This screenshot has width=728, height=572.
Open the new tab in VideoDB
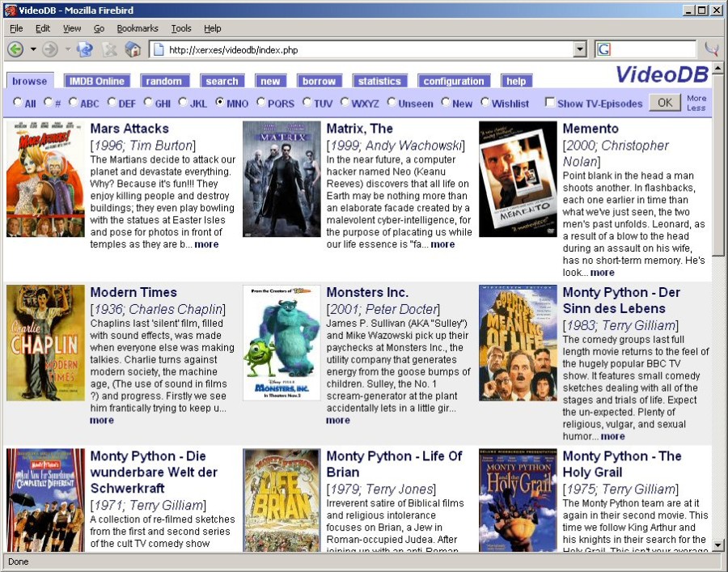(270, 81)
